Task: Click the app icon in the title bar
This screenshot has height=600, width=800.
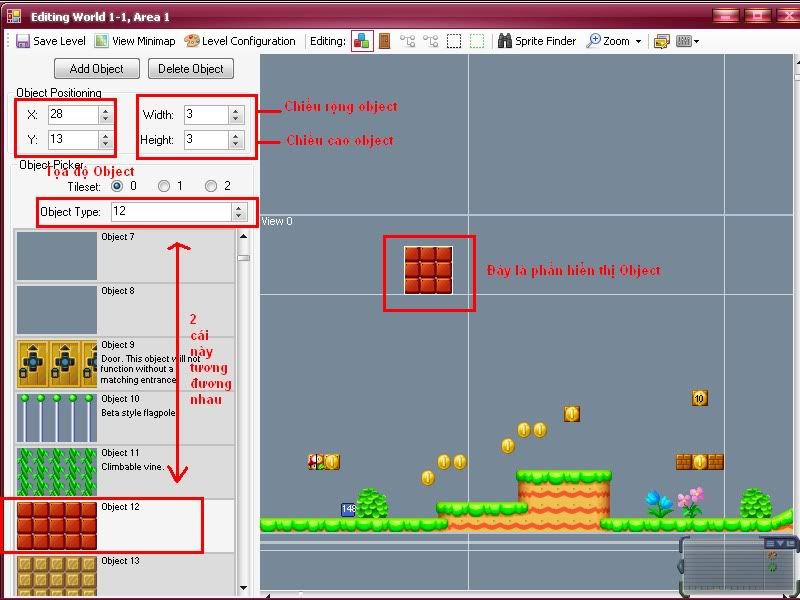Action: [x=14, y=16]
